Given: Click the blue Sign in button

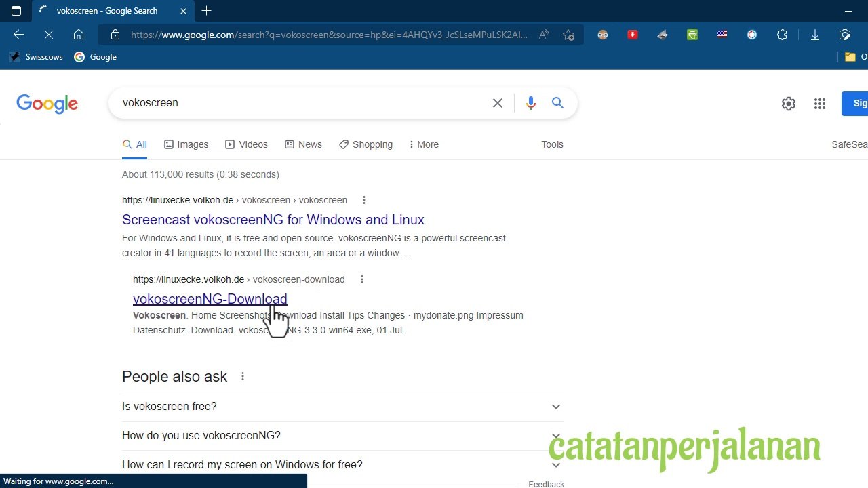Looking at the screenshot, I should [855, 104].
